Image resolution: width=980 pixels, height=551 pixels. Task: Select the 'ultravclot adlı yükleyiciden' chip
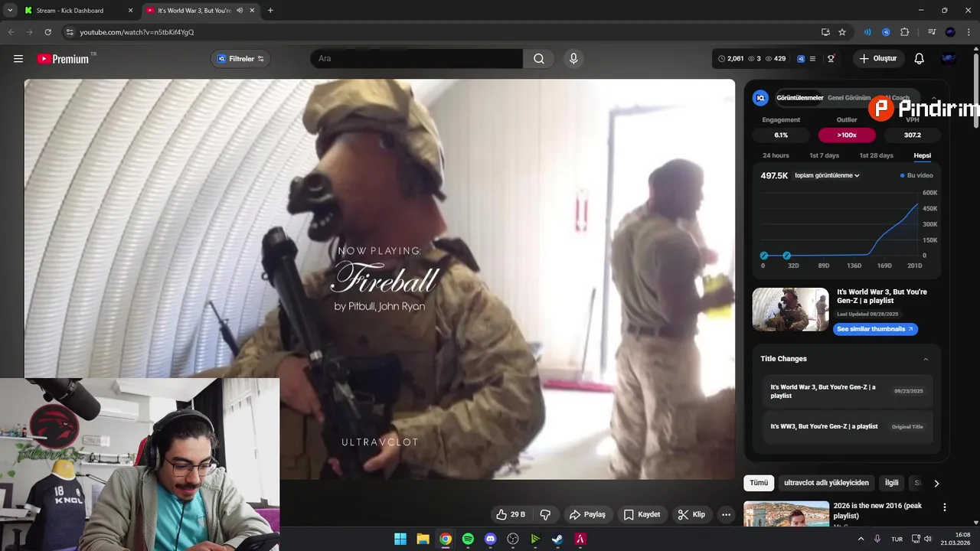click(826, 483)
